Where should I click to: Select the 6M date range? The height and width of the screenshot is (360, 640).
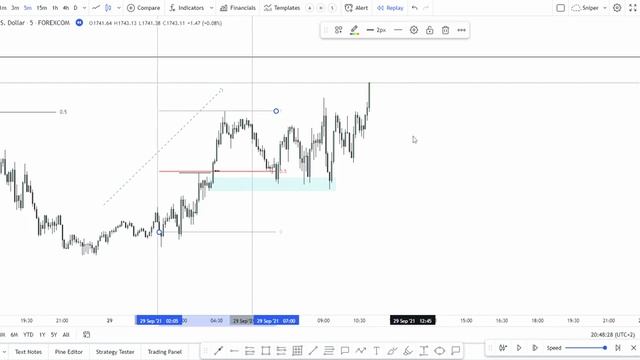tap(14, 334)
